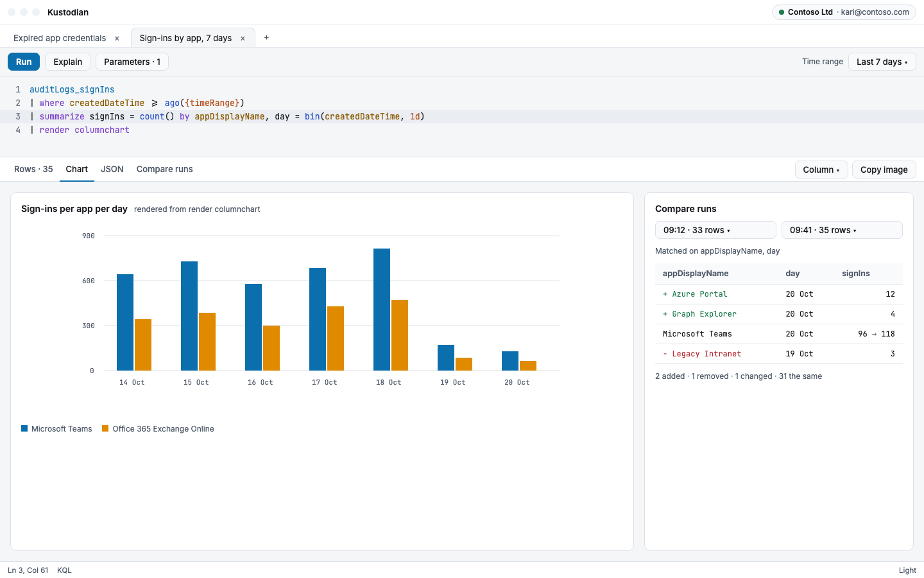924x578 pixels.
Task: Click the 18 Oct Microsoft Teams bar
Action: click(x=382, y=310)
